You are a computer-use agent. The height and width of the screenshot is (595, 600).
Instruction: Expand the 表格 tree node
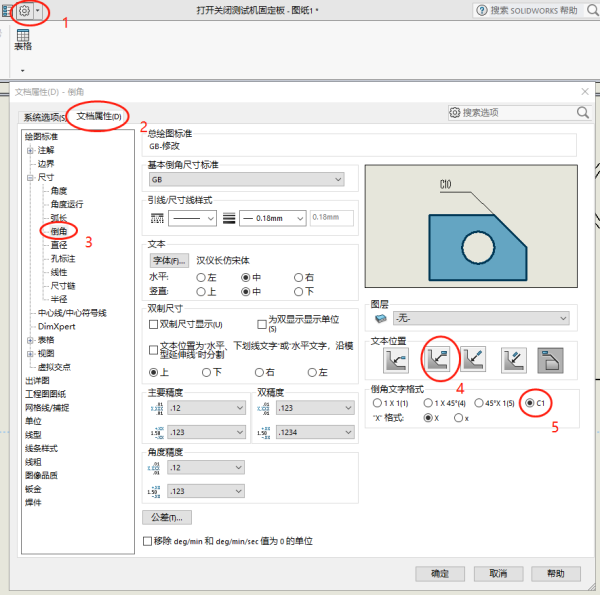(x=30, y=340)
